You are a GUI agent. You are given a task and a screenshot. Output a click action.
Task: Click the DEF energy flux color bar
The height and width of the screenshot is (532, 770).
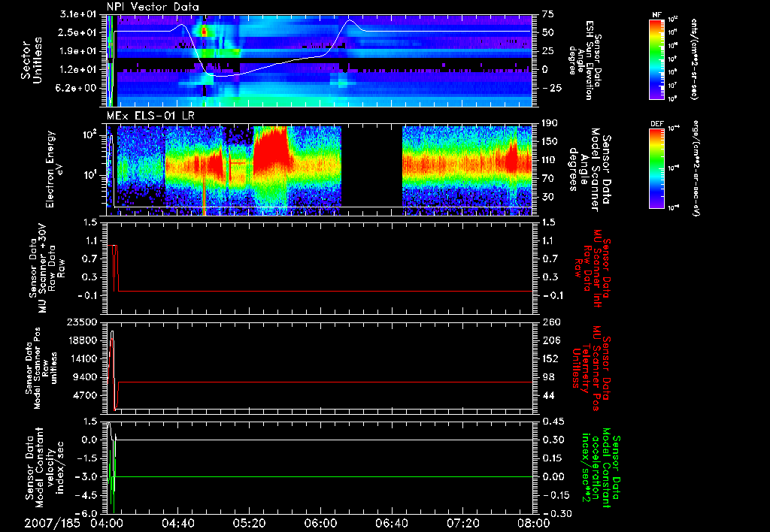[x=657, y=168]
